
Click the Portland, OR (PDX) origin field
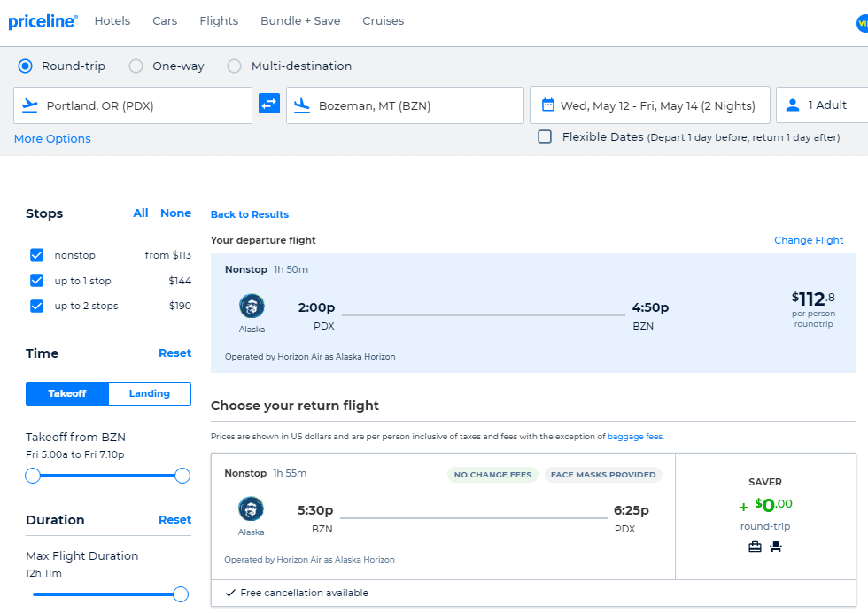(x=133, y=105)
